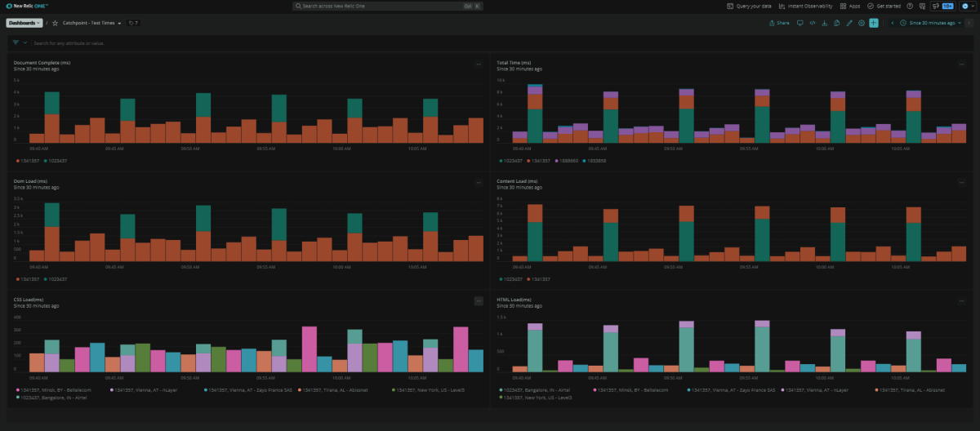Star the Catchpoint dashboard as favorite
The width and height of the screenshot is (980, 431).
(x=55, y=23)
